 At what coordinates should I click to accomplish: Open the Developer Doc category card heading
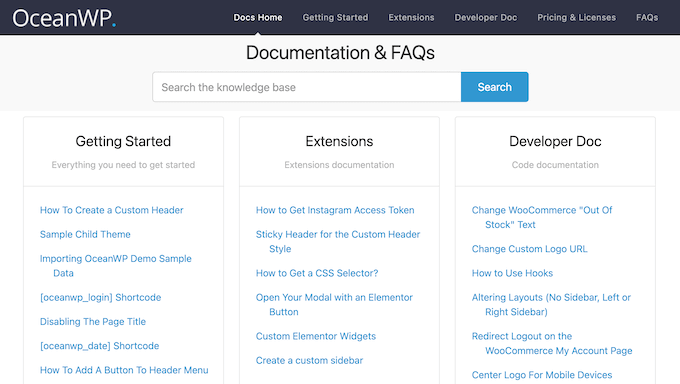(555, 141)
